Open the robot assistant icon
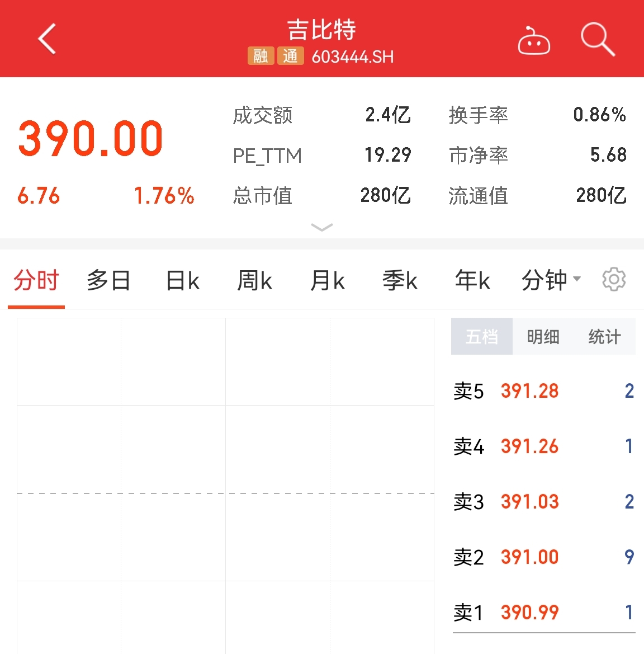 [x=533, y=40]
